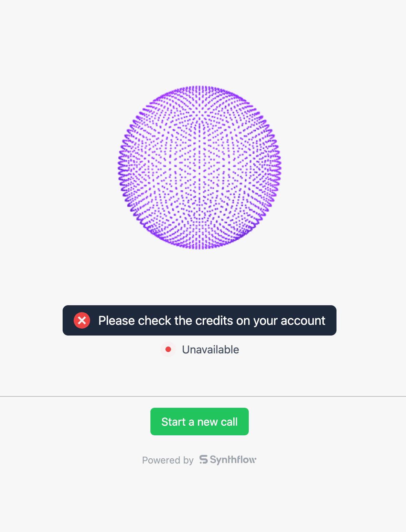Click the horizontal divider above the call button
The width and height of the screenshot is (406, 532).
(203, 396)
